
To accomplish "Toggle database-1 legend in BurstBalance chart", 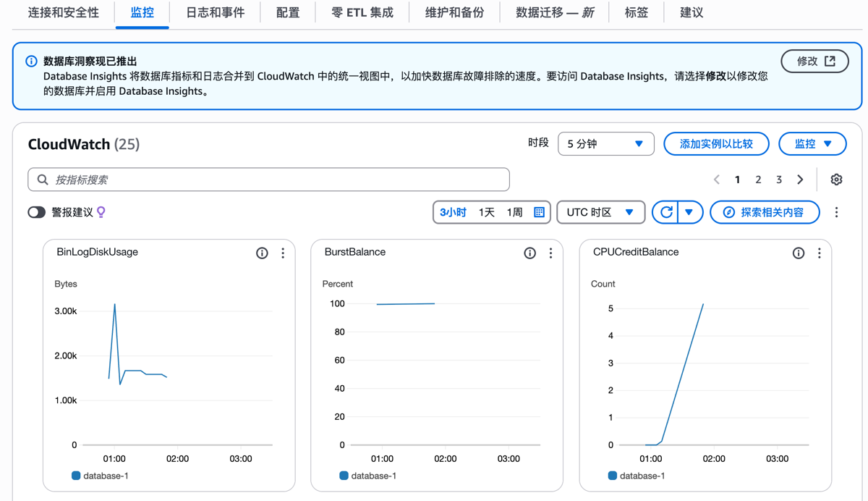I will coord(367,476).
